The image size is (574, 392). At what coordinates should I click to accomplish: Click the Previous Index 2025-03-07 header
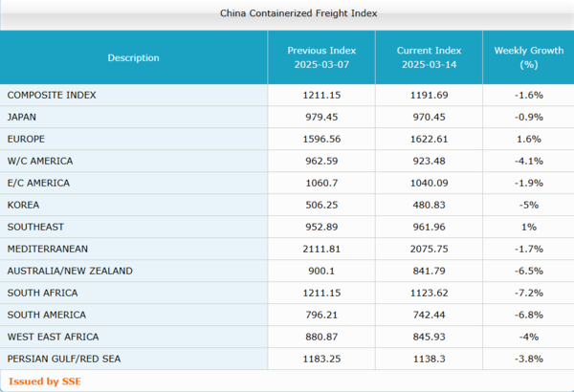click(x=320, y=57)
